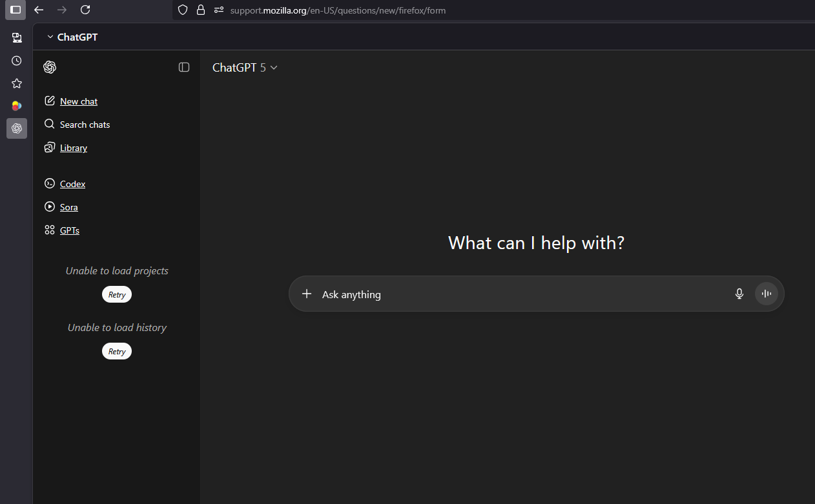Select the ChatGPT chatbot sidebar icon
This screenshot has width=815, height=504.
pyautogui.click(x=17, y=128)
